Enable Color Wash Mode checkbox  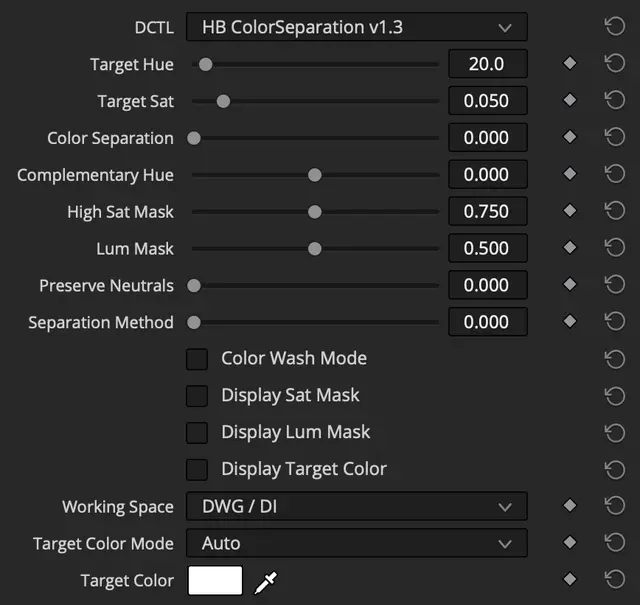[197, 359]
